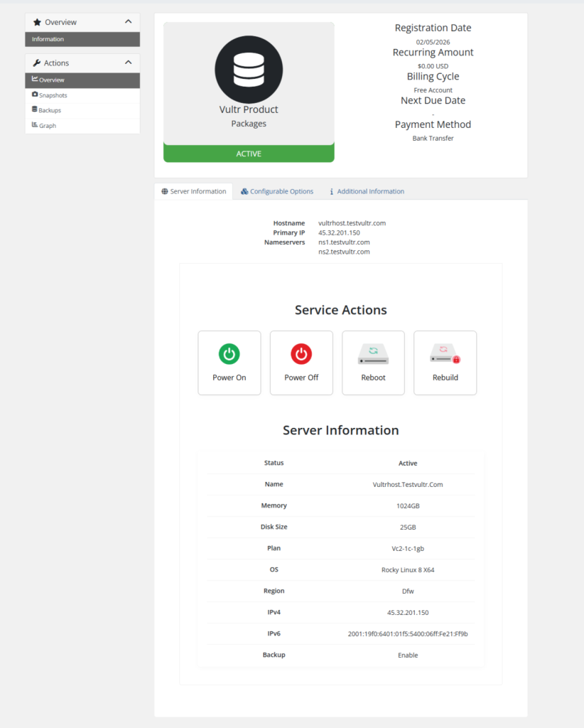
Task: Collapse the Overview sidebar panel chevron
Action: pos(129,22)
